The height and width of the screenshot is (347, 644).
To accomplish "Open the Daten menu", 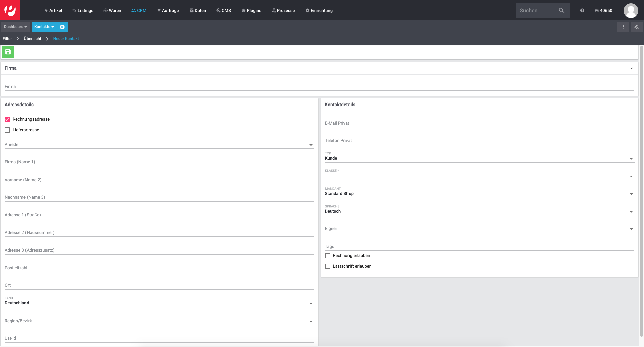I will (x=198, y=11).
